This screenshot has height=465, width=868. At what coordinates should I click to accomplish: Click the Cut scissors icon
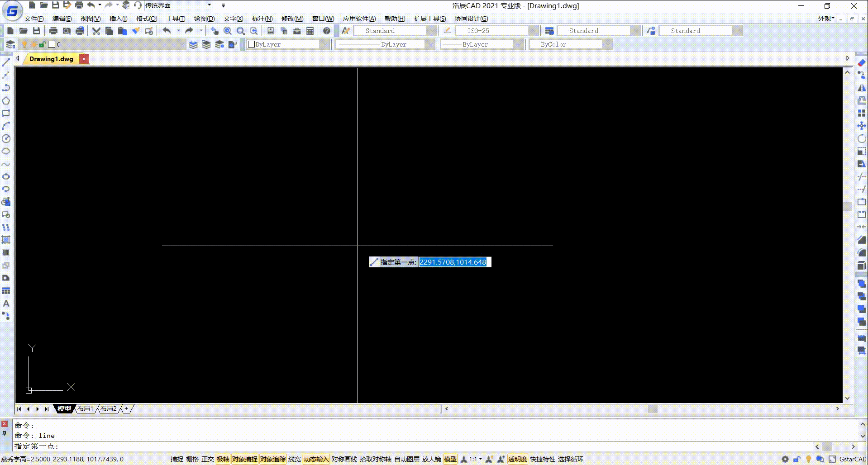(x=96, y=31)
